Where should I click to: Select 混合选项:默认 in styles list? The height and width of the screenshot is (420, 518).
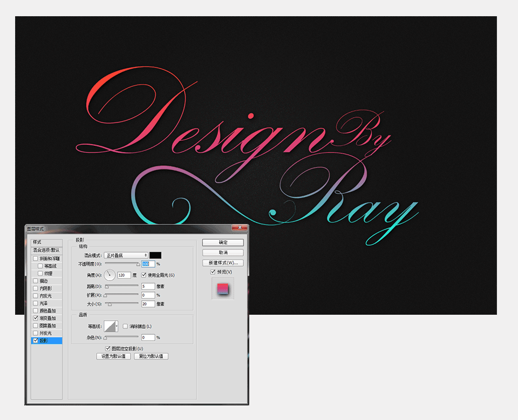[46, 250]
